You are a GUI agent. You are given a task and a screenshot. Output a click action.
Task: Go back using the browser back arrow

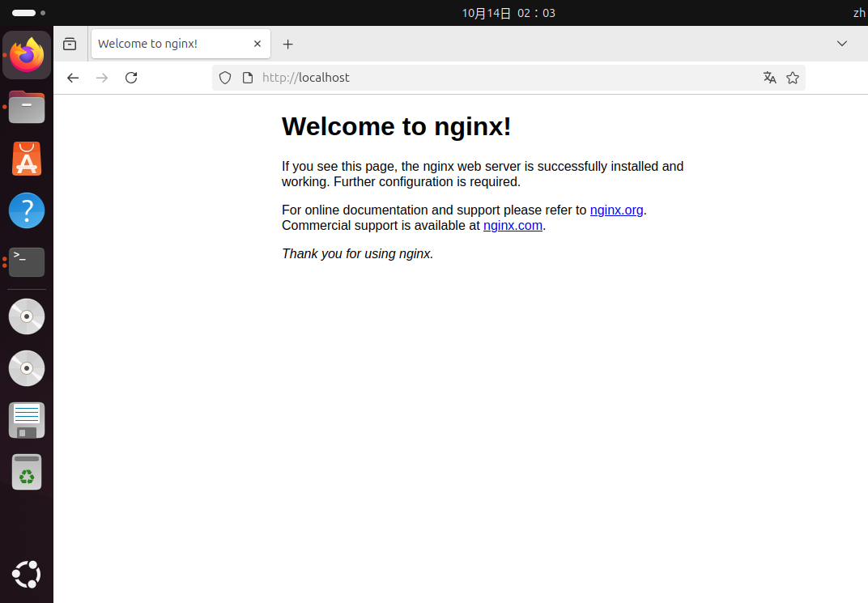pyautogui.click(x=73, y=78)
